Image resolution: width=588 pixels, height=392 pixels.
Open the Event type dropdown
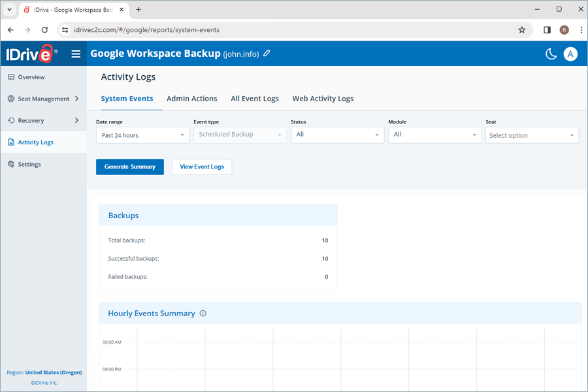pos(240,135)
